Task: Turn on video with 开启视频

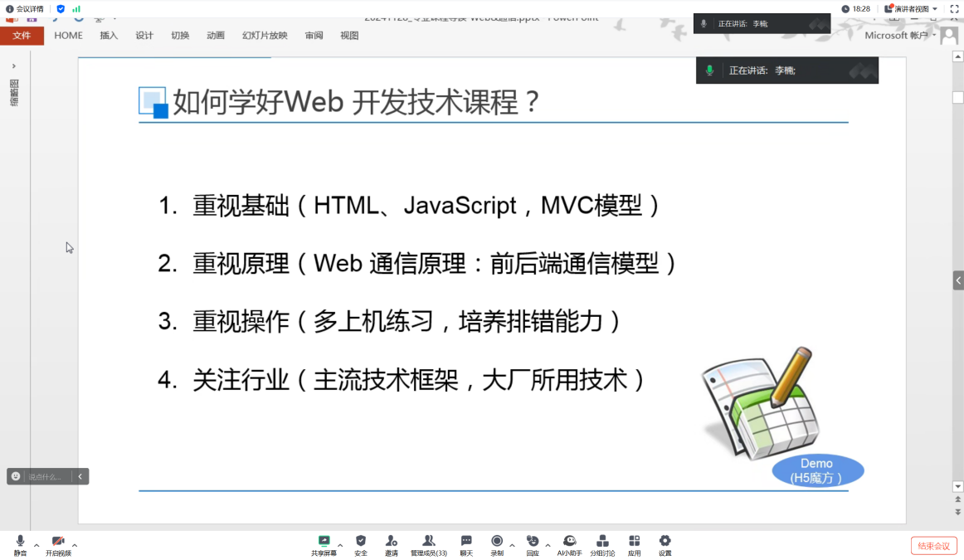Action: click(x=58, y=543)
